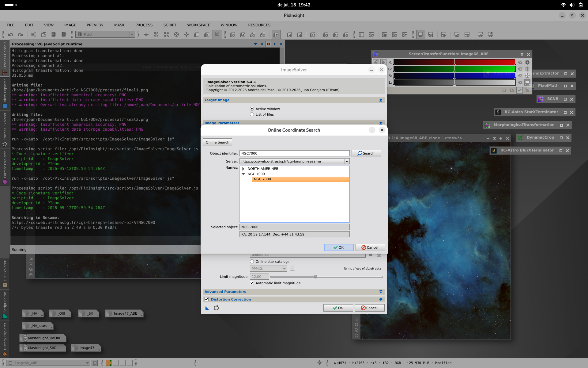Viewport: 588px width, 368px height.
Task: Click the highlighted magnifier readout toolbar icon
Action: pos(276,35)
